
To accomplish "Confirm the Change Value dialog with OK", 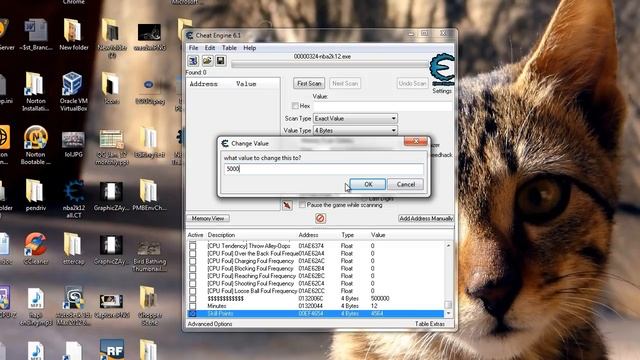I will point(368,184).
